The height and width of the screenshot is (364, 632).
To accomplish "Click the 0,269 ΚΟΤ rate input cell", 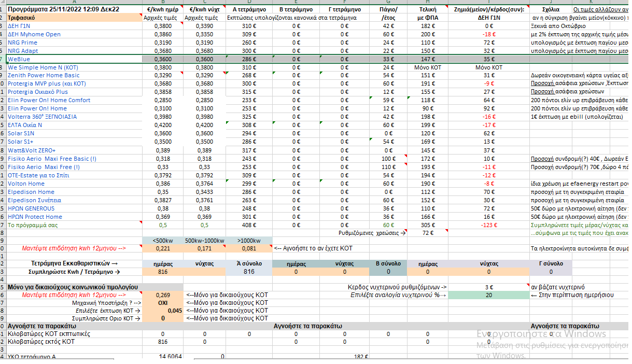I will 163,295.
